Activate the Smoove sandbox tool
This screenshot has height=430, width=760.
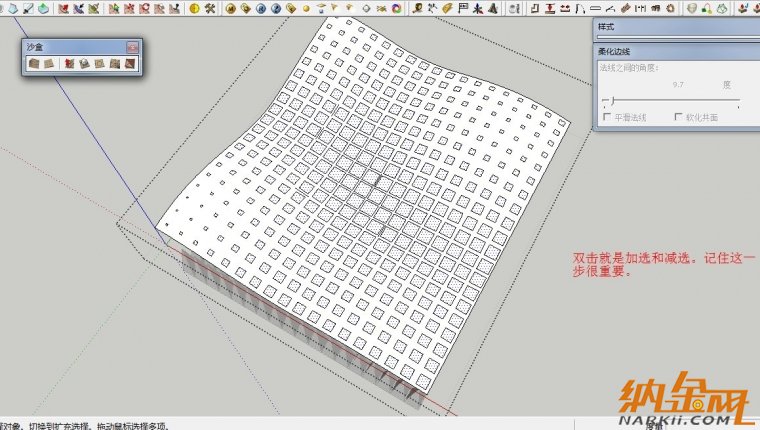click(69, 64)
